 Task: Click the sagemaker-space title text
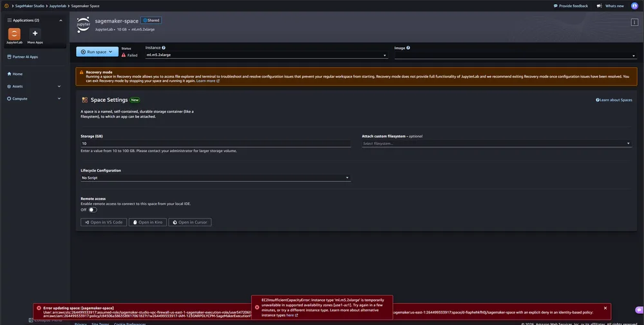[x=117, y=21]
